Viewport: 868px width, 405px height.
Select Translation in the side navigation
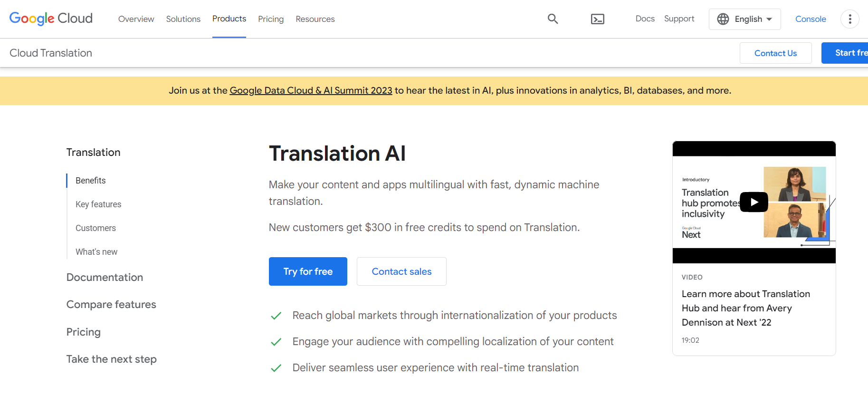pyautogui.click(x=93, y=152)
